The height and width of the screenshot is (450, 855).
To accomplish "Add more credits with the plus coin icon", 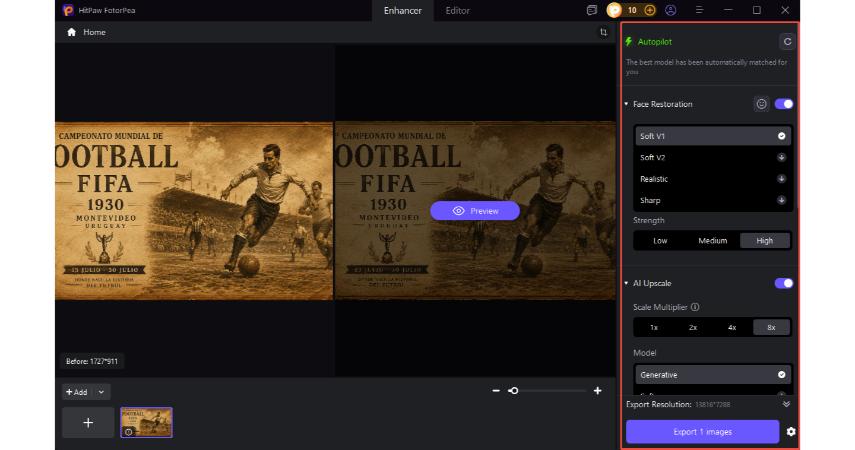I will pos(649,10).
